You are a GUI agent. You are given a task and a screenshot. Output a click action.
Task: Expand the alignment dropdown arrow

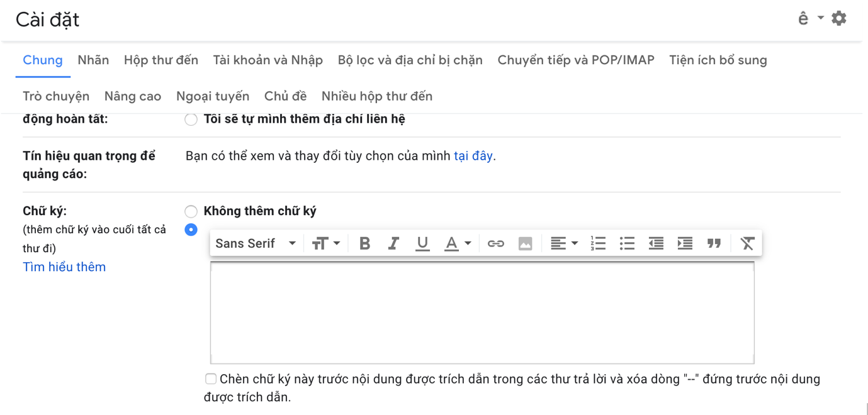coord(574,243)
